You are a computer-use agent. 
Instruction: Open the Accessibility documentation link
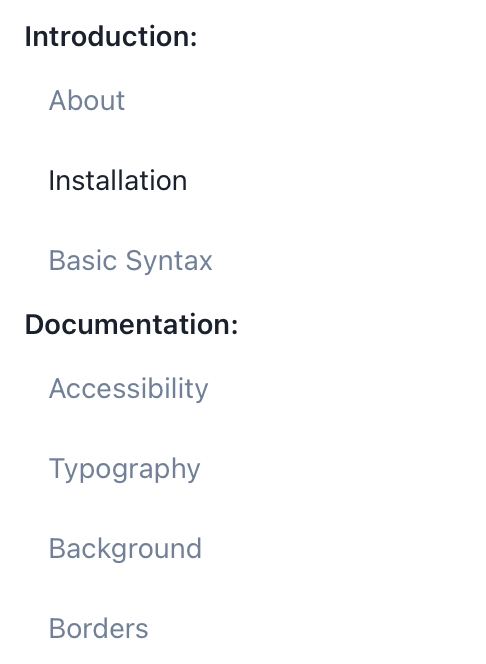coord(128,389)
